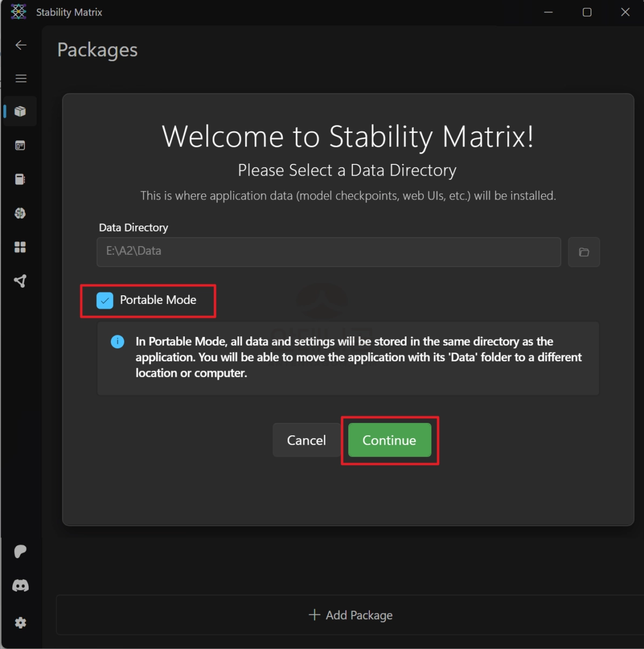Maximize the Stability Matrix window
The height and width of the screenshot is (649, 644).
[587, 12]
